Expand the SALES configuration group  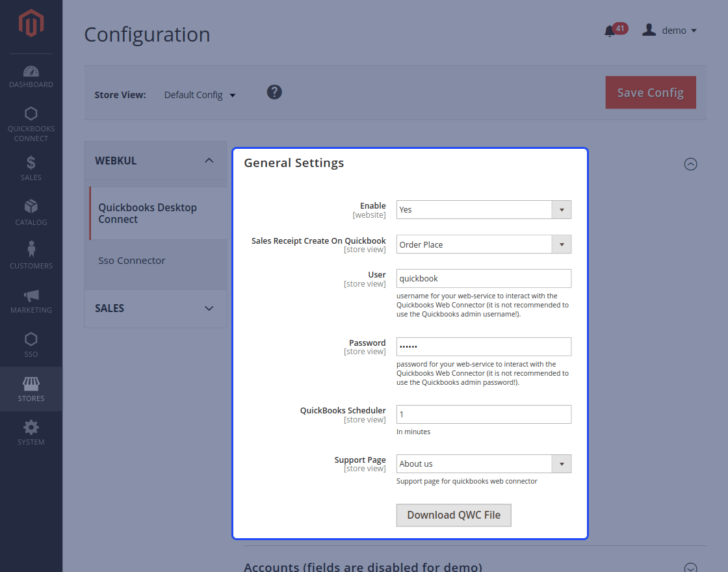point(155,308)
